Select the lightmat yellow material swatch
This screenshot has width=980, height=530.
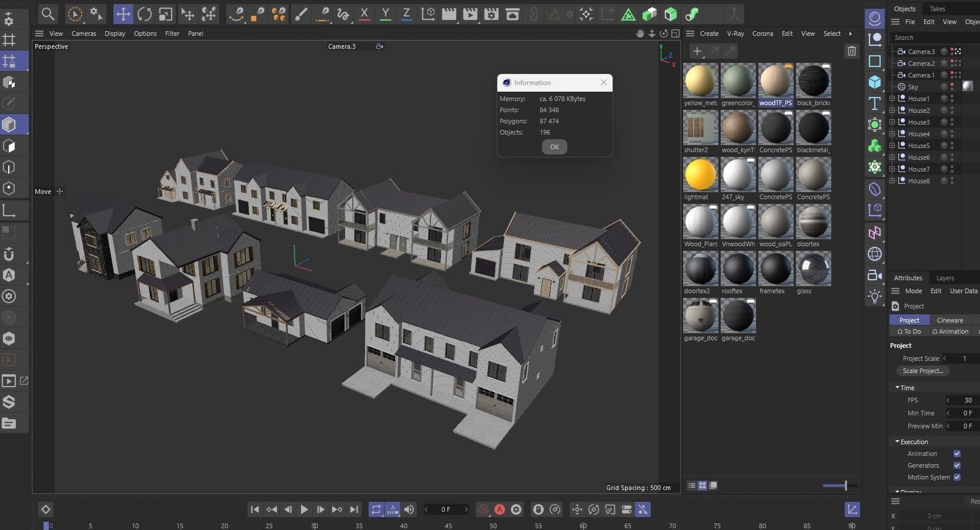point(701,175)
